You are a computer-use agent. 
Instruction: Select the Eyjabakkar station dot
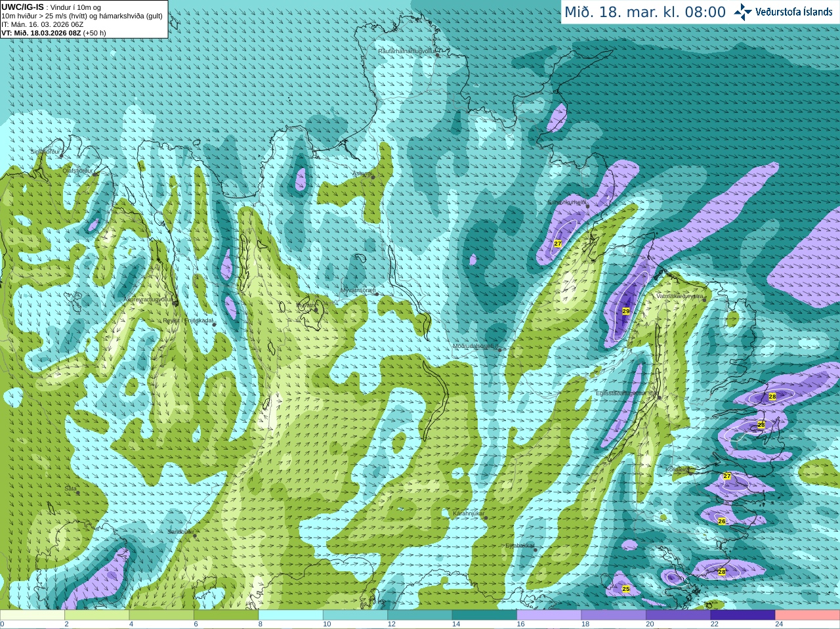[x=535, y=550]
